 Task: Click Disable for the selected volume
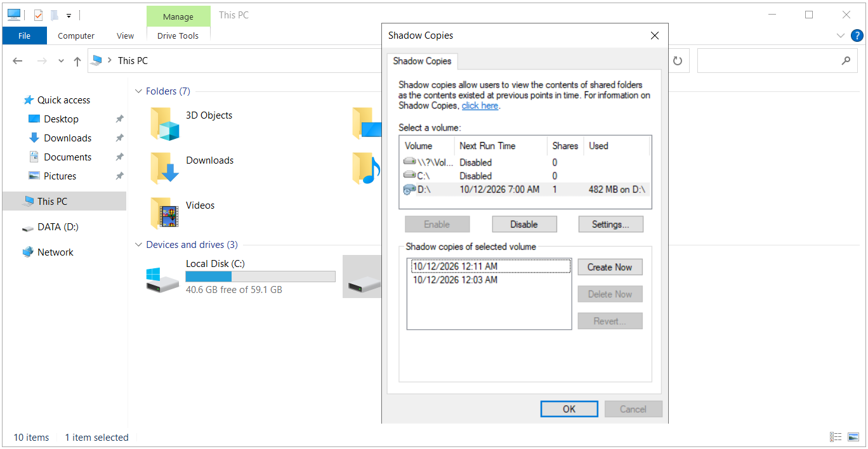tap(524, 224)
